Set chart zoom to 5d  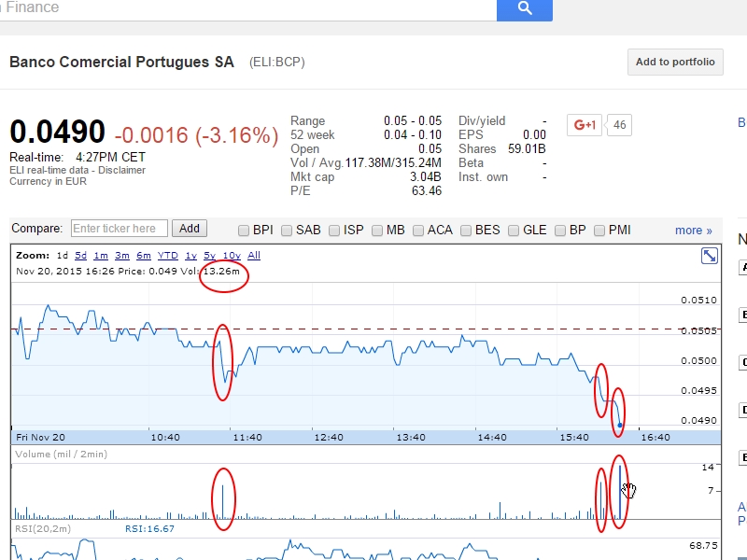coord(80,256)
